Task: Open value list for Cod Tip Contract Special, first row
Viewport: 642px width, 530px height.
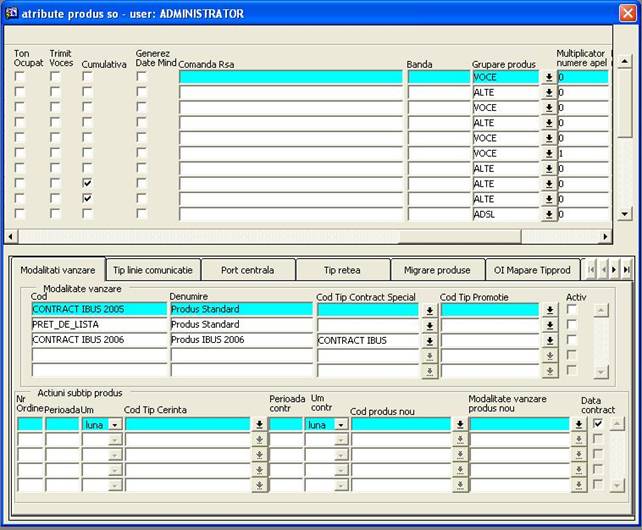Action: click(x=429, y=311)
